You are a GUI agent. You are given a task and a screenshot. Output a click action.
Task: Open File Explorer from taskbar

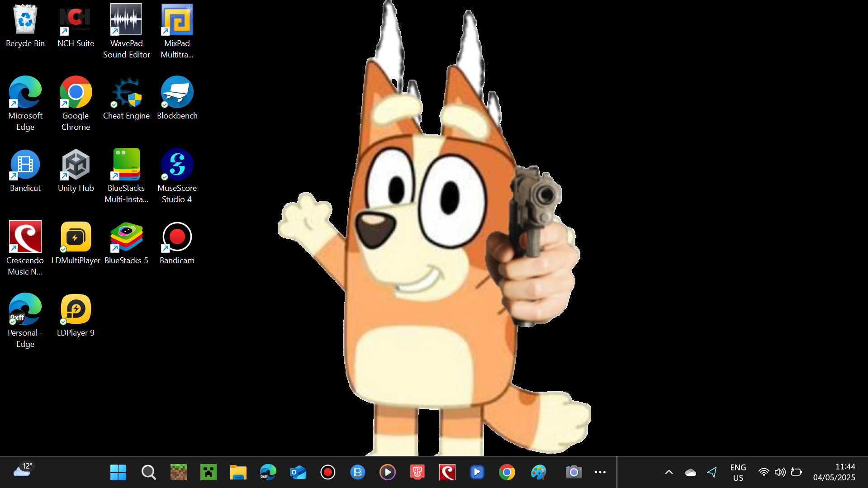pos(238,472)
